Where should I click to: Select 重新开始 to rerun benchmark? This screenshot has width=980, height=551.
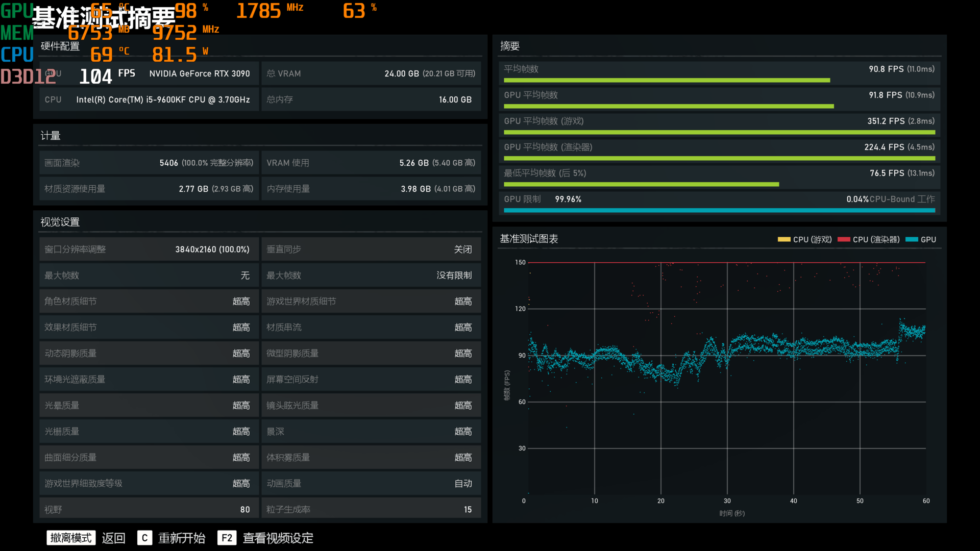(182, 538)
